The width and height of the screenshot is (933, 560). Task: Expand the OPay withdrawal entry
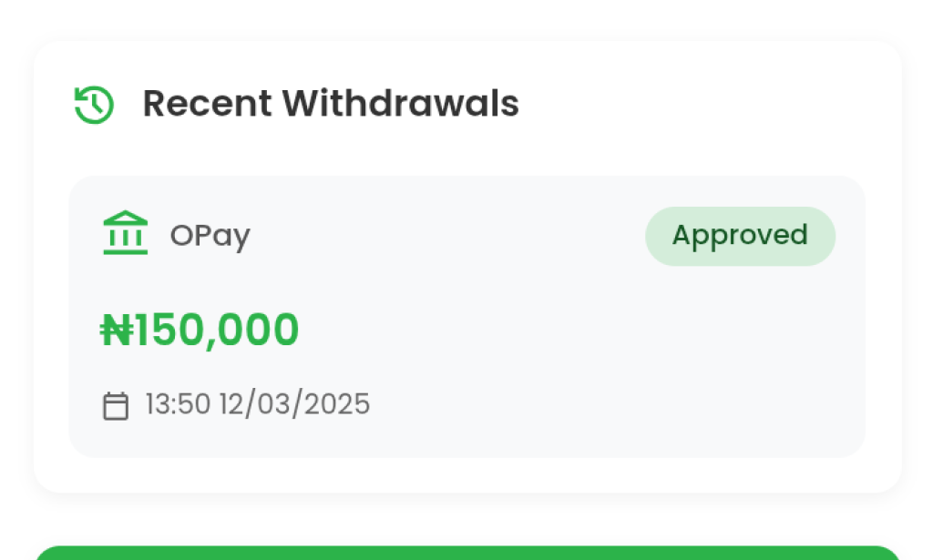coord(466,314)
